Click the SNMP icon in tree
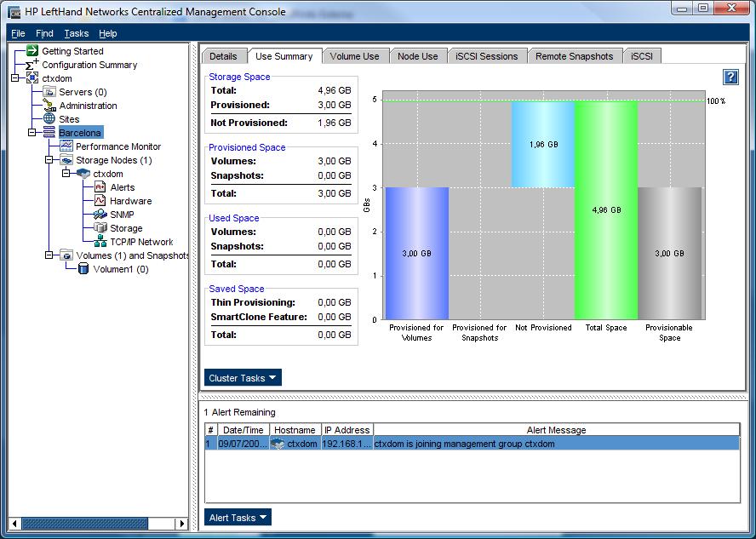 pos(100,214)
